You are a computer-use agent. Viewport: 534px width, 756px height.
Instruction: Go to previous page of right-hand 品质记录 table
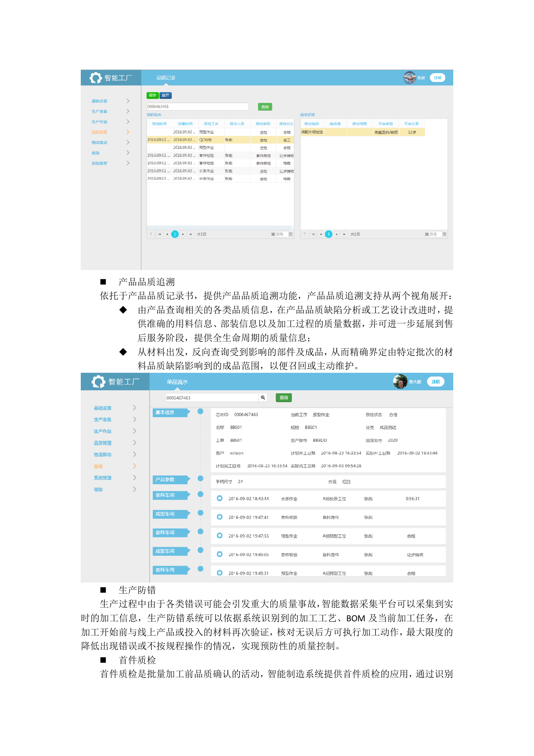click(x=321, y=234)
